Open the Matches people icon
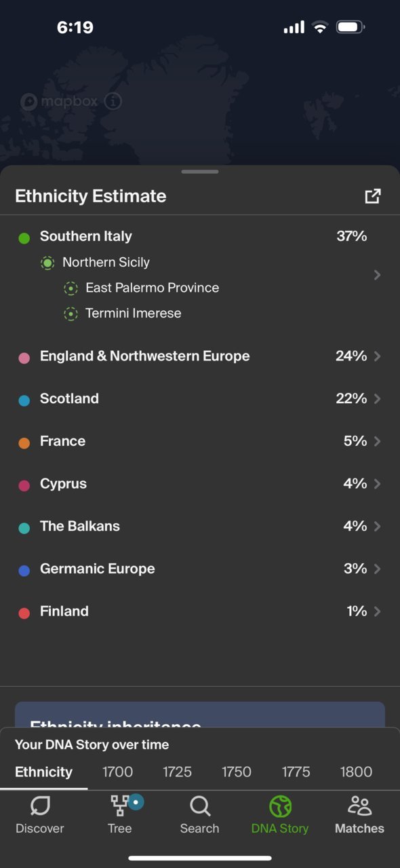This screenshot has width=400, height=868. click(x=359, y=806)
